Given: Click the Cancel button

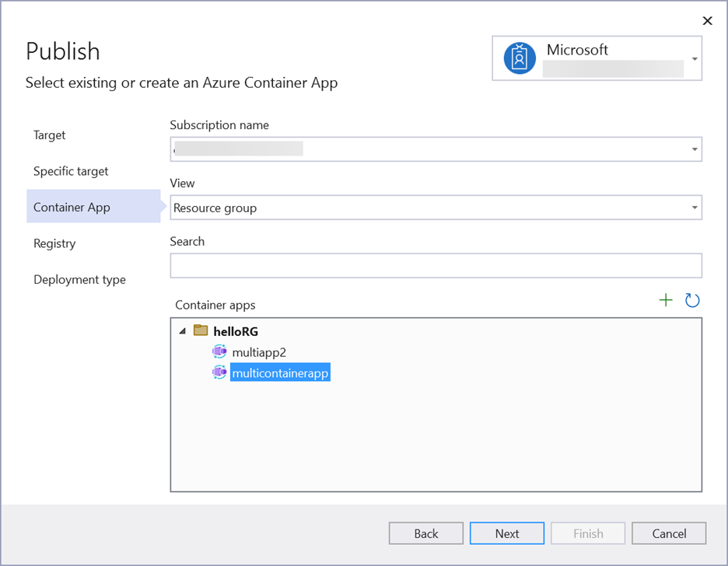Looking at the screenshot, I should pyautogui.click(x=669, y=533).
